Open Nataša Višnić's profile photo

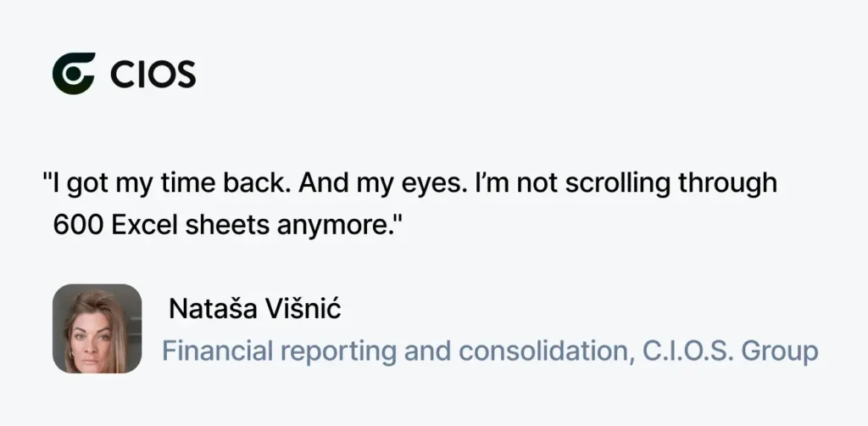click(x=97, y=328)
